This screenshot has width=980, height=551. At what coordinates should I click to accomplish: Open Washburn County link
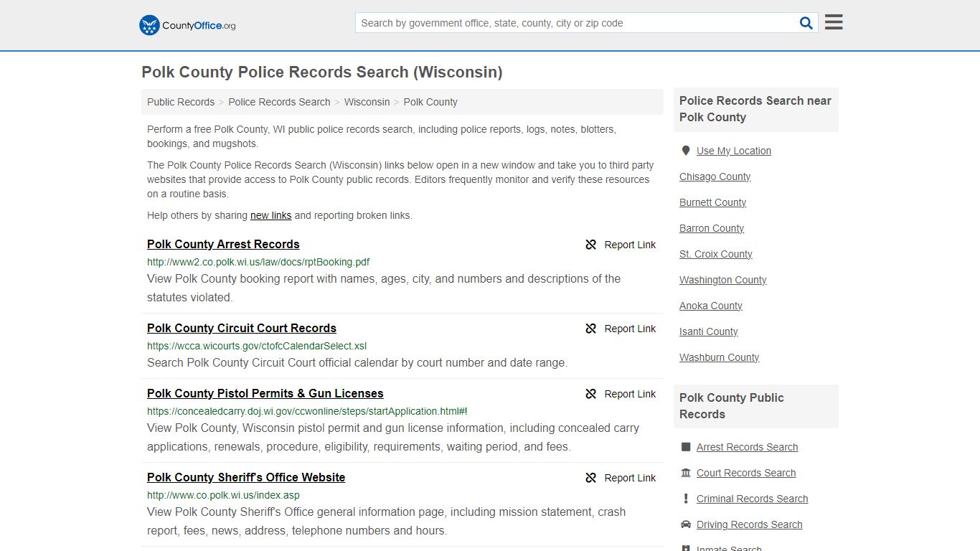720,357
